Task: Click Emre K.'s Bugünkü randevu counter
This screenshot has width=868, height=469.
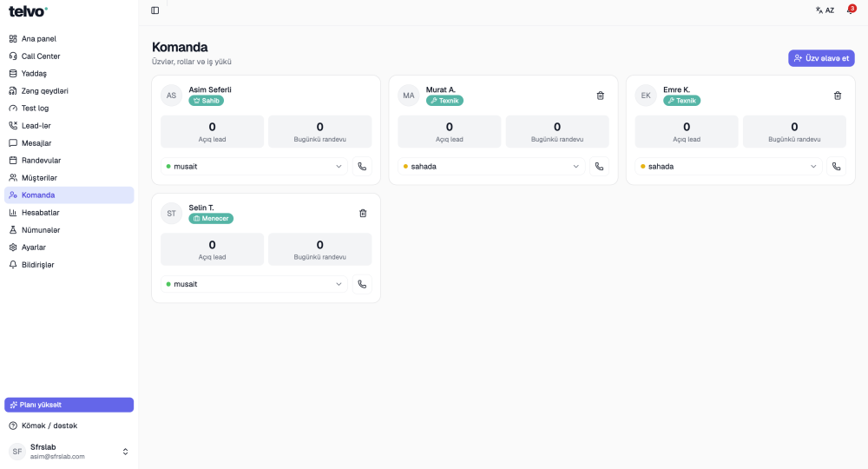Action: pyautogui.click(x=794, y=132)
